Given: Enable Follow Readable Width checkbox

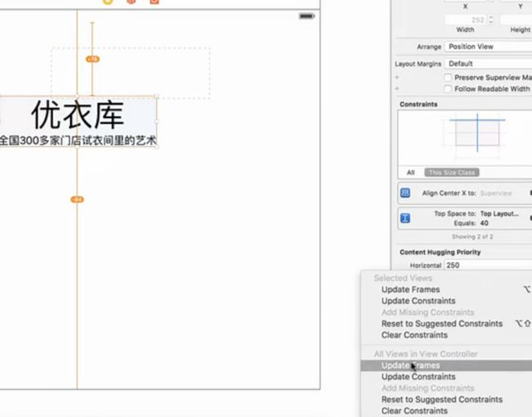Looking at the screenshot, I should pos(448,88).
